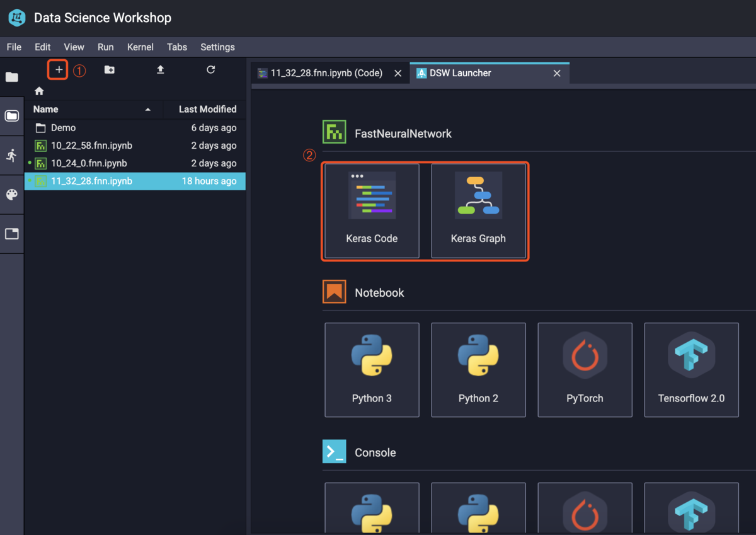Create a new folder with the toolbar icon

109,69
